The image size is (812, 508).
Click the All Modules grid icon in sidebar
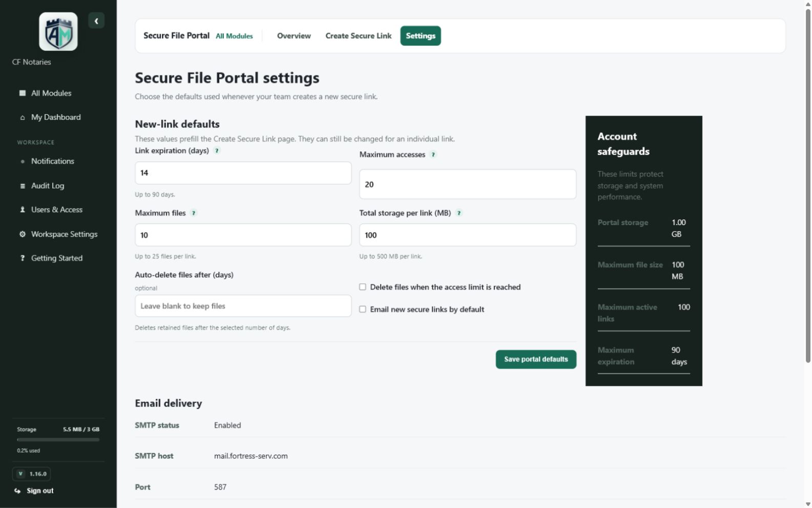pyautogui.click(x=23, y=93)
